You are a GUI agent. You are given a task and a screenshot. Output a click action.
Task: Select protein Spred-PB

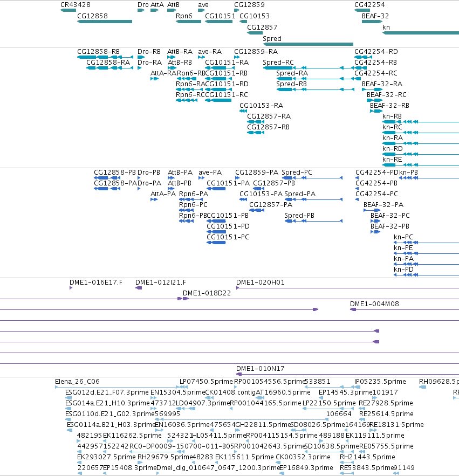click(x=299, y=216)
